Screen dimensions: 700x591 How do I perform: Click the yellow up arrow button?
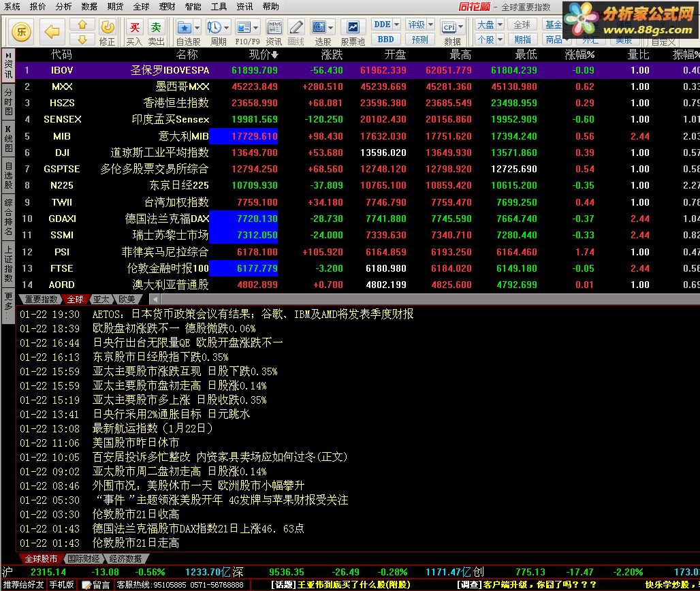point(82,25)
